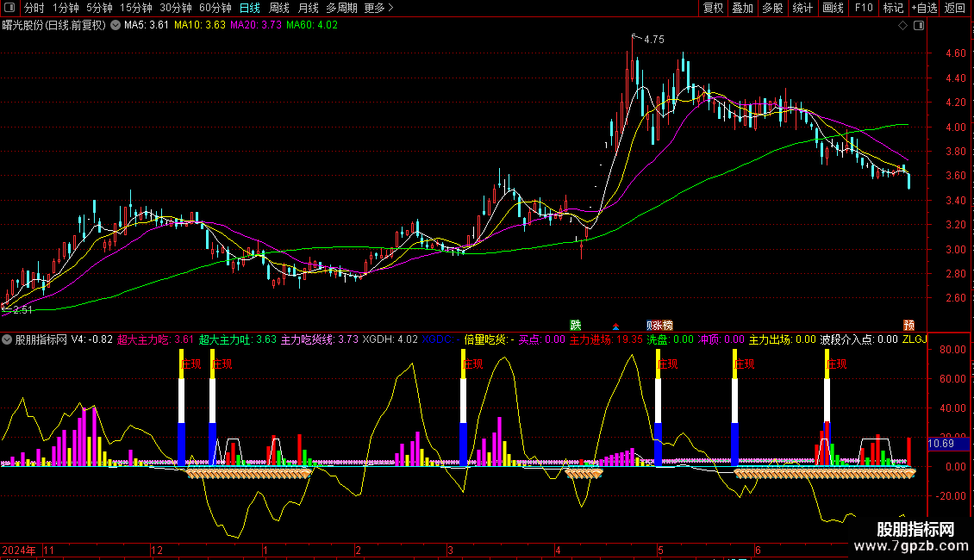The height and width of the screenshot is (560, 974).
Task: Click the 冲顶: 0.00 value
Action: 721,339
